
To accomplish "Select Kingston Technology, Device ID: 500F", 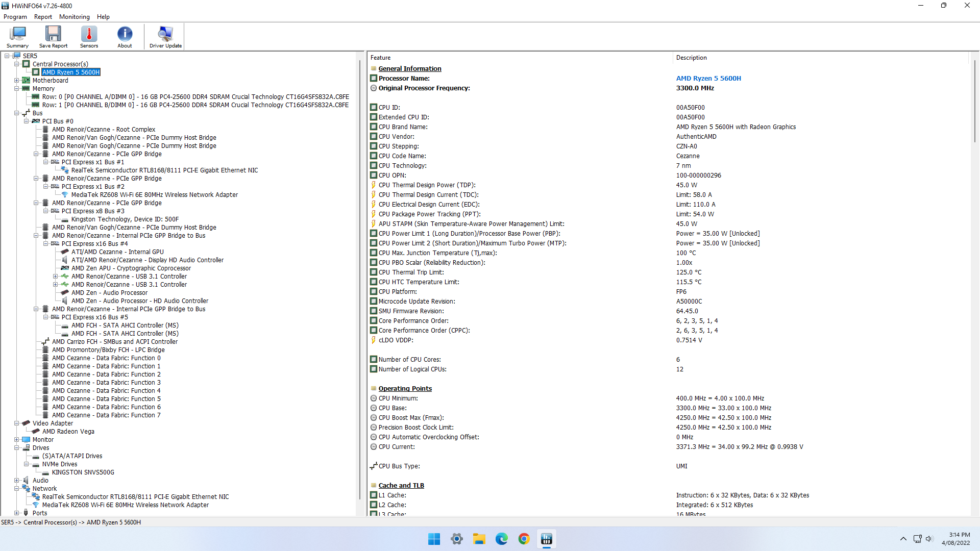I will (125, 219).
